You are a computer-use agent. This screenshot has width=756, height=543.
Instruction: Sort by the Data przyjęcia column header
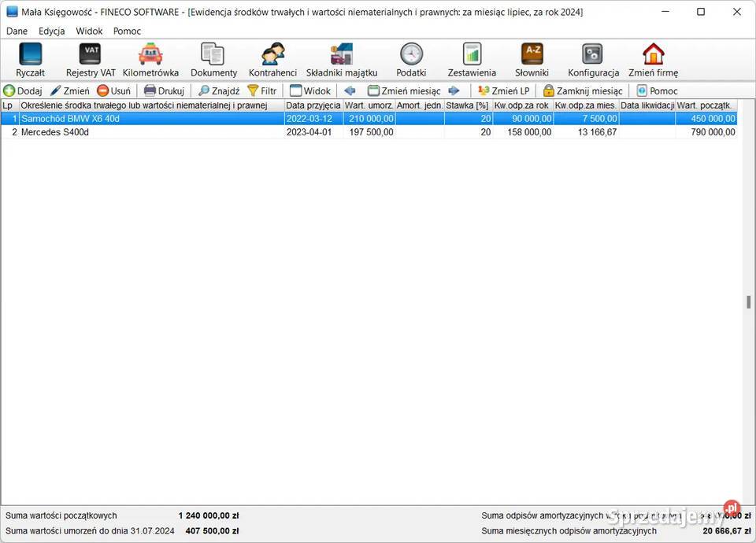point(313,105)
